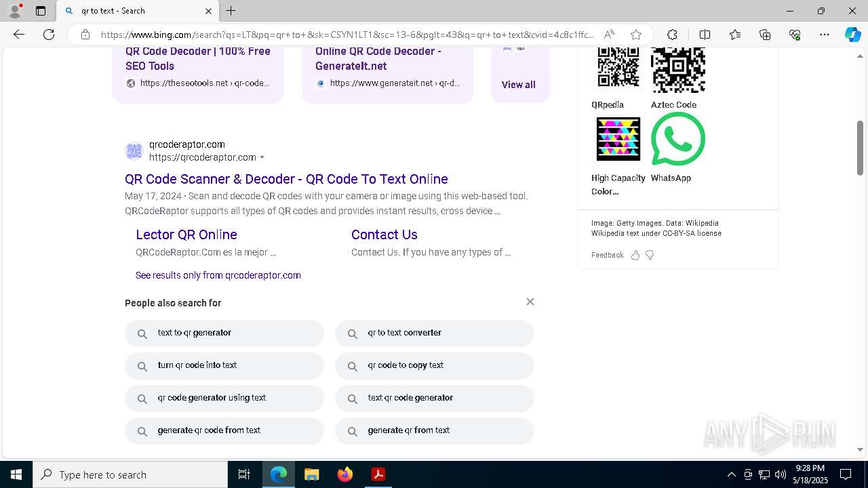Click the address bar URL field

347,35
